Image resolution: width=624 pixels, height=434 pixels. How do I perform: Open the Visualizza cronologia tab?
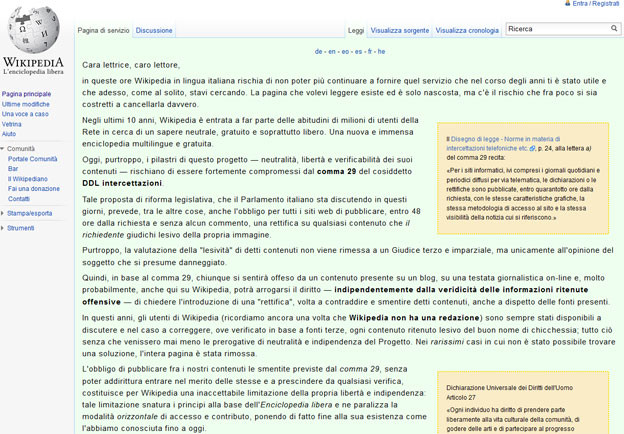[x=467, y=31]
